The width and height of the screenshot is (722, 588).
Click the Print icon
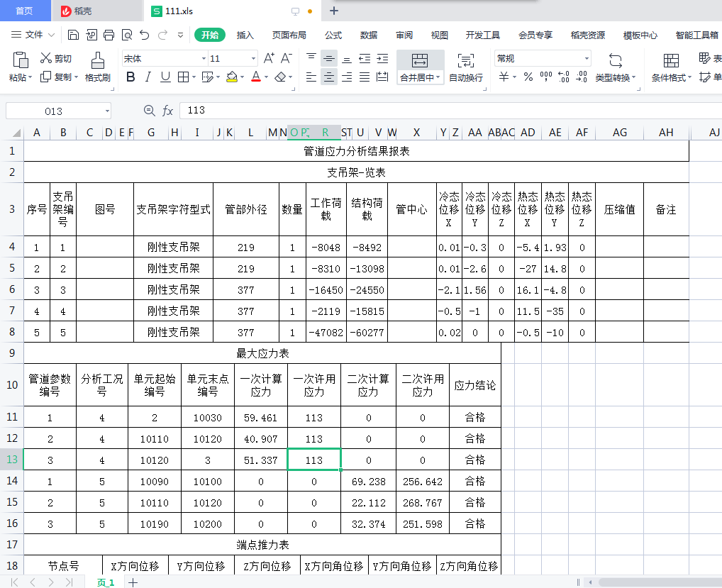109,35
